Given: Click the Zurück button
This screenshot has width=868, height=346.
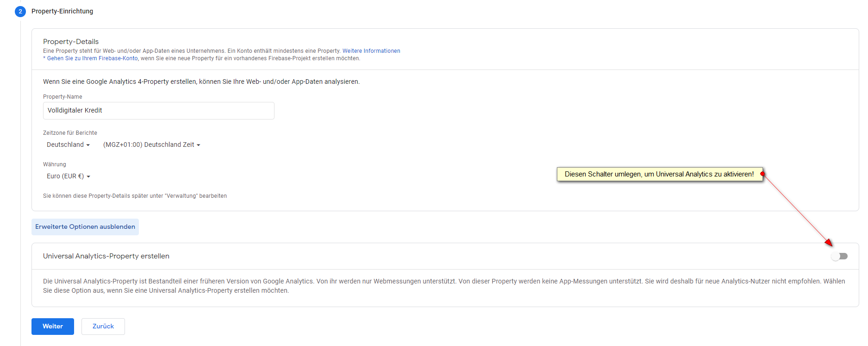Looking at the screenshot, I should coord(103,327).
